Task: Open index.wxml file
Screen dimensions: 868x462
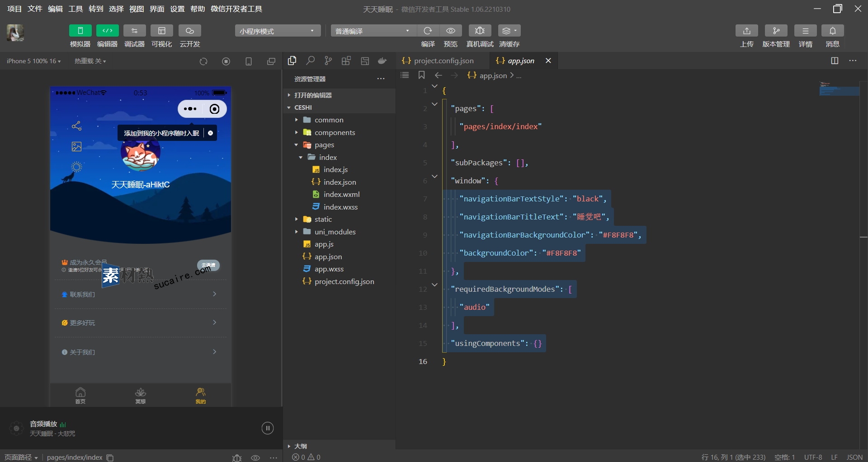Action: tap(339, 194)
